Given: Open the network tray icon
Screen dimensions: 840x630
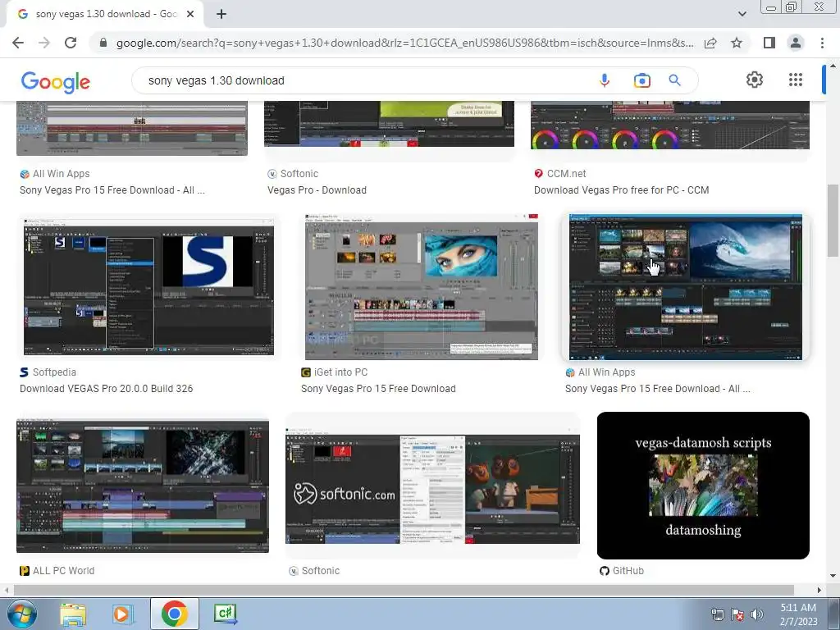Looking at the screenshot, I should (717, 614).
